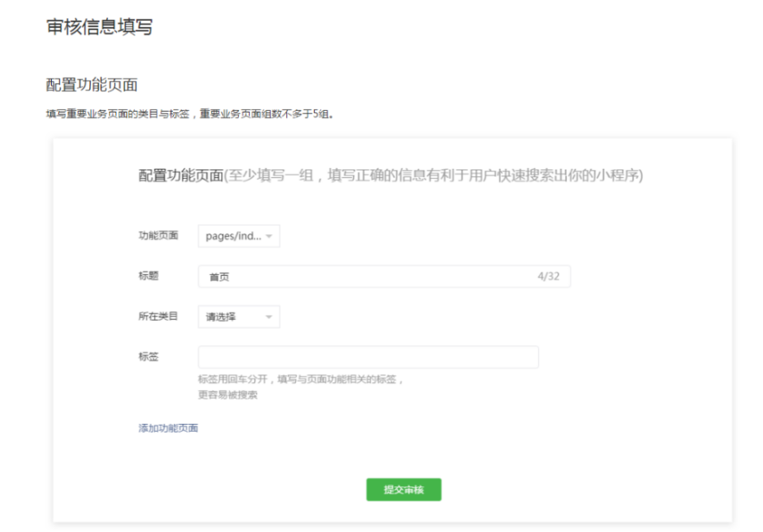
Task: Click the 配置功能页面 section heading above the description
Action: (x=92, y=85)
